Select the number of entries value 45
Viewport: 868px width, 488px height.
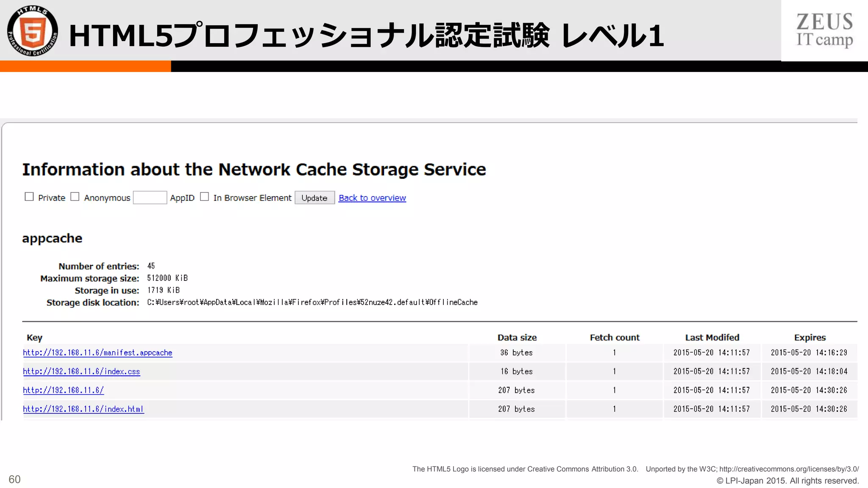151,266
